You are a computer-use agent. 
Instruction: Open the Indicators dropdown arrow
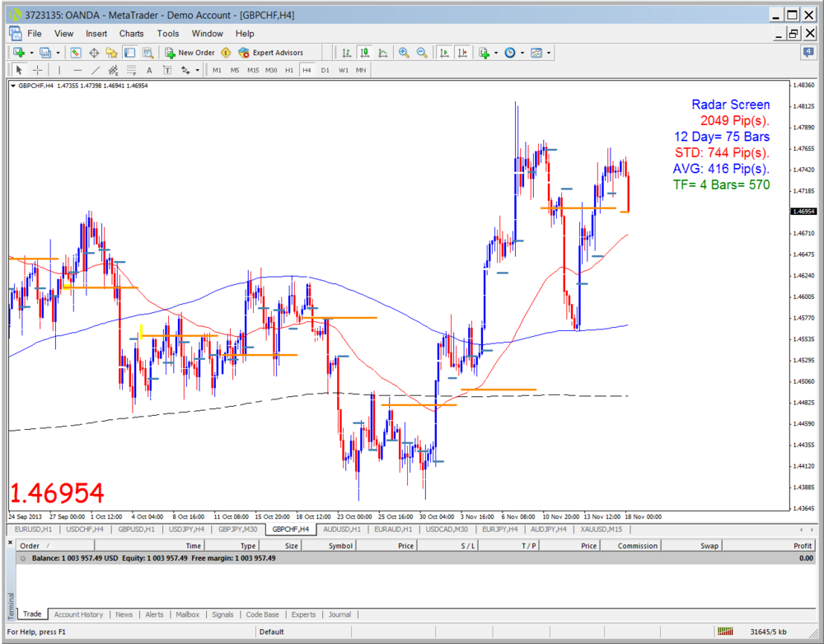(496, 53)
